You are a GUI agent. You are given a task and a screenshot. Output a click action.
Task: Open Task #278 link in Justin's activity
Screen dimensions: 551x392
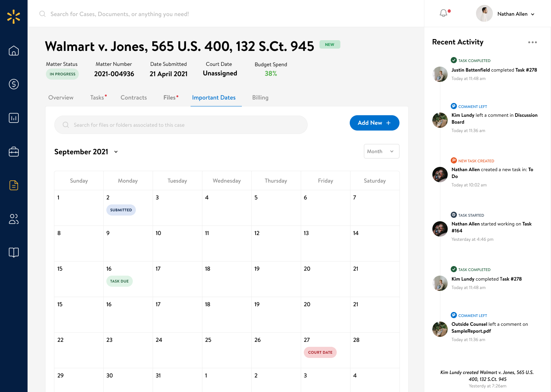coord(526,70)
